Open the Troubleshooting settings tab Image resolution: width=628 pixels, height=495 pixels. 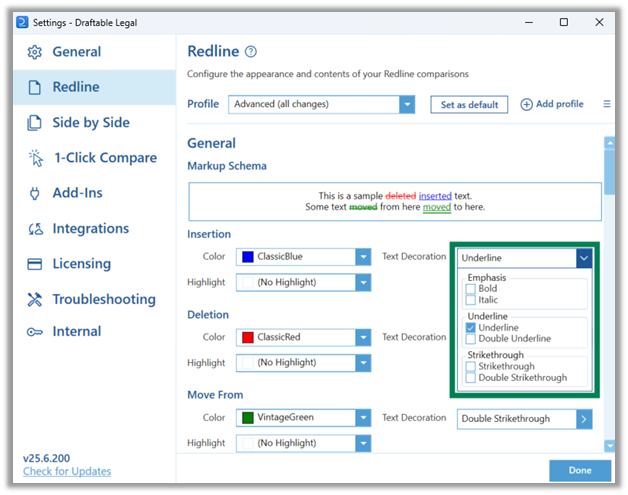click(x=95, y=300)
